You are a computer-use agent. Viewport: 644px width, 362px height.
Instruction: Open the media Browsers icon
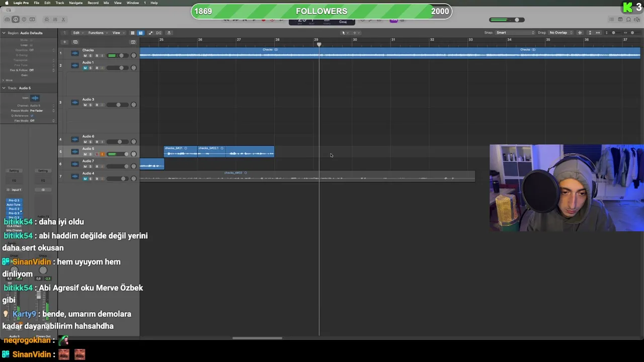click(637, 19)
